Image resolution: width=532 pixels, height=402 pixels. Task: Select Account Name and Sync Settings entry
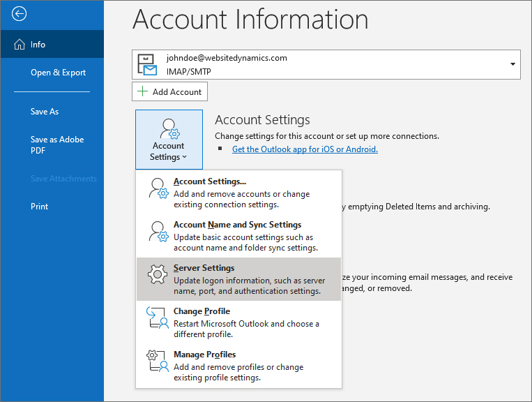tap(238, 236)
